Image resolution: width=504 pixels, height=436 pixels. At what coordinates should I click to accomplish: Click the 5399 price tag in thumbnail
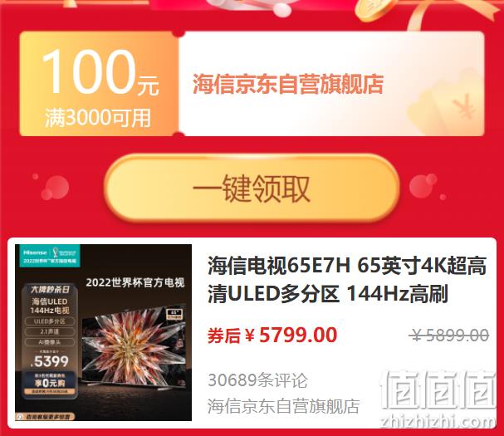point(50,361)
